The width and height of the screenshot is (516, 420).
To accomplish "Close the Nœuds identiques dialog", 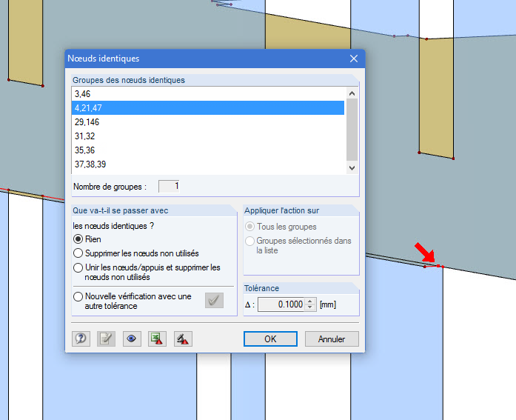I will pyautogui.click(x=354, y=59).
